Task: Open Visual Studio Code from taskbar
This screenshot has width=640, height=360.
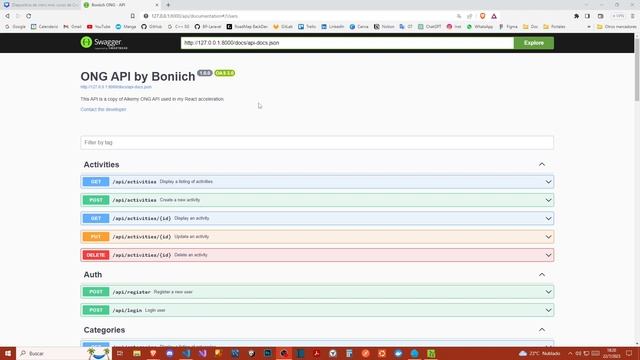Action: pos(186,353)
